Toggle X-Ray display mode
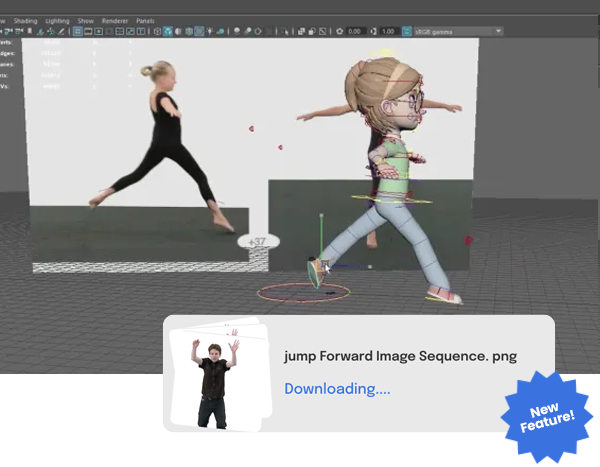The image size is (600, 467). coord(301,31)
